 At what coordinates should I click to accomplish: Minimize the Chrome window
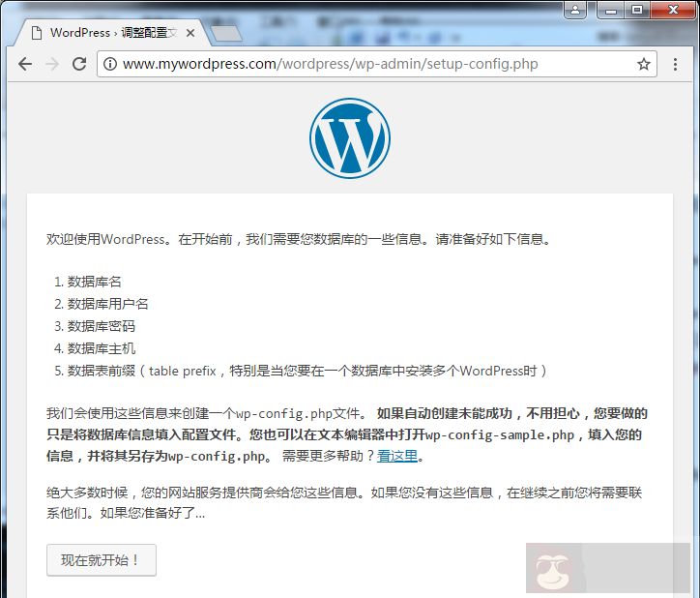point(611,10)
